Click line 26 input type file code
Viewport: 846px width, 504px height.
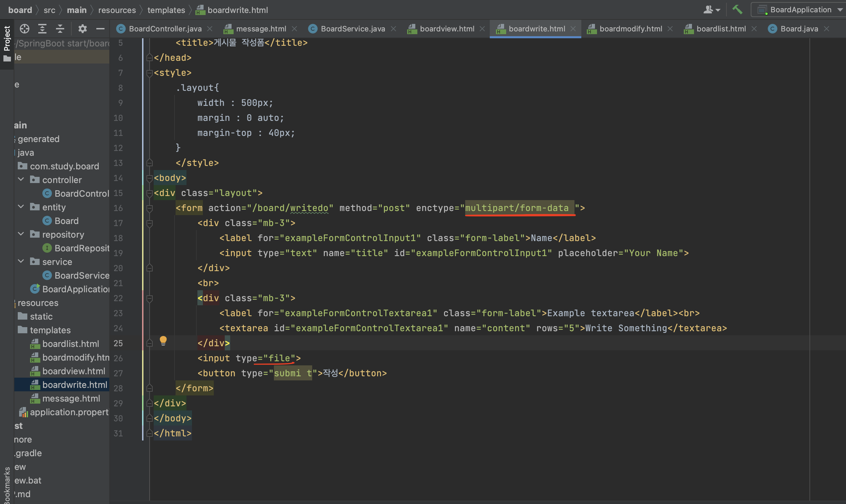249,358
